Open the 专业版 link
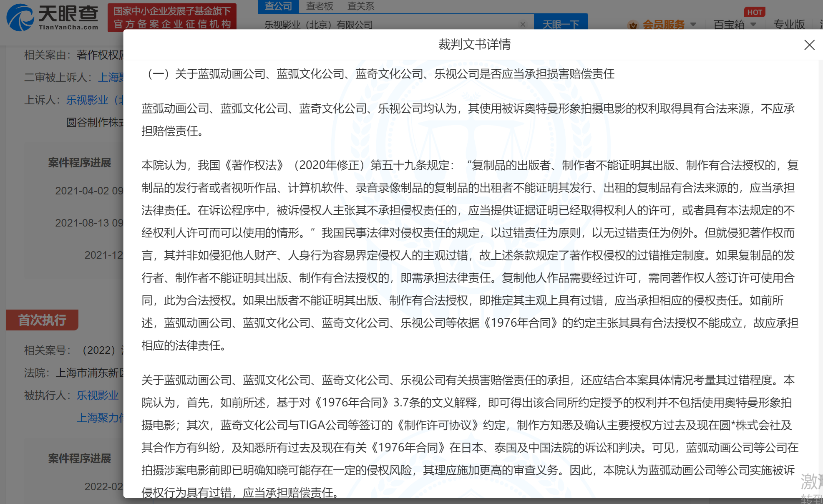Screen dimensions: 823x504 point(789,24)
